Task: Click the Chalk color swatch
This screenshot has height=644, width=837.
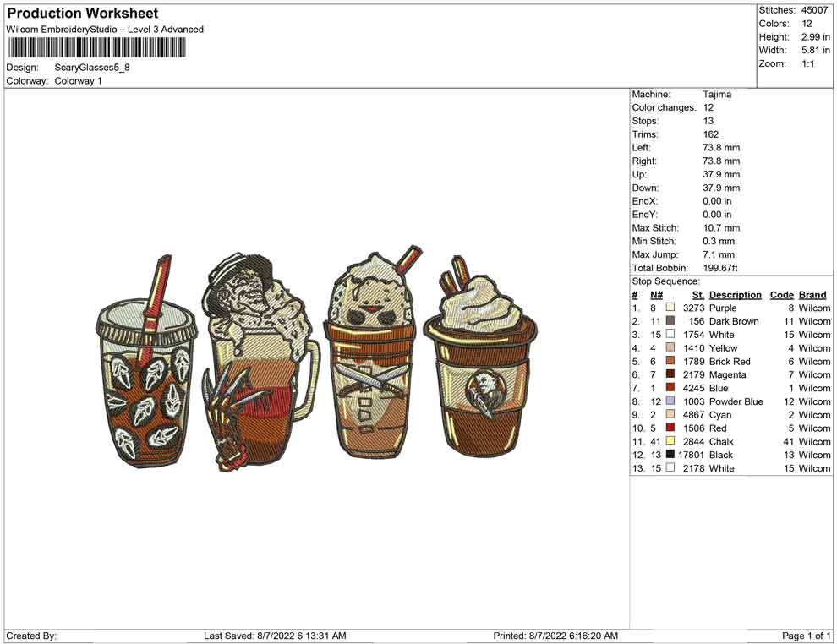Action: [x=670, y=440]
